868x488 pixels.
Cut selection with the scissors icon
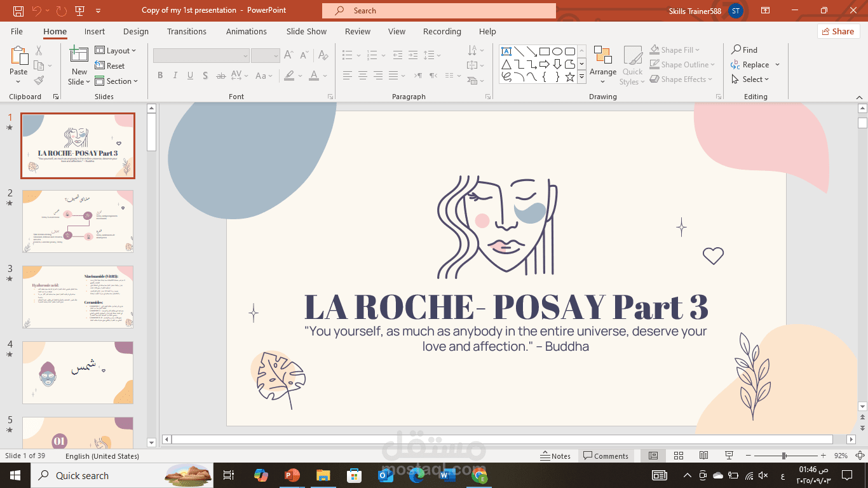click(x=39, y=50)
